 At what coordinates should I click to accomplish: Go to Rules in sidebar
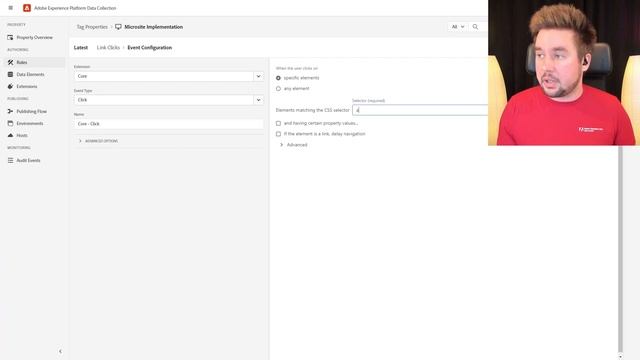22,62
